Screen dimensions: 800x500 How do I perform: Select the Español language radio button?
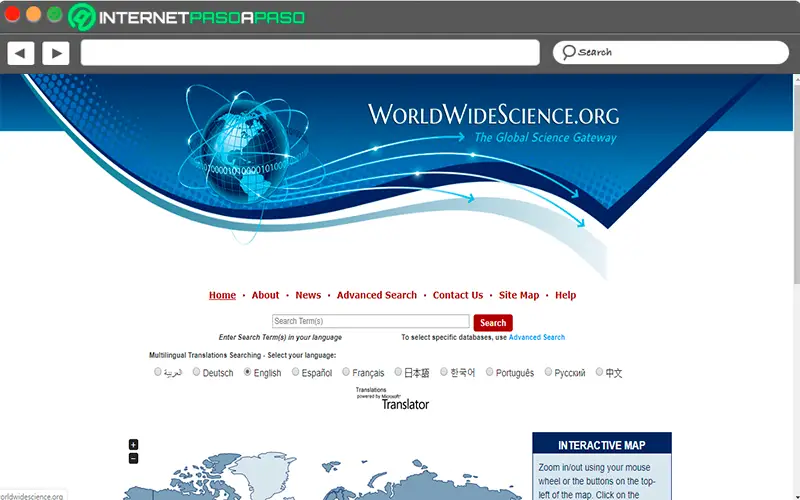(x=295, y=372)
